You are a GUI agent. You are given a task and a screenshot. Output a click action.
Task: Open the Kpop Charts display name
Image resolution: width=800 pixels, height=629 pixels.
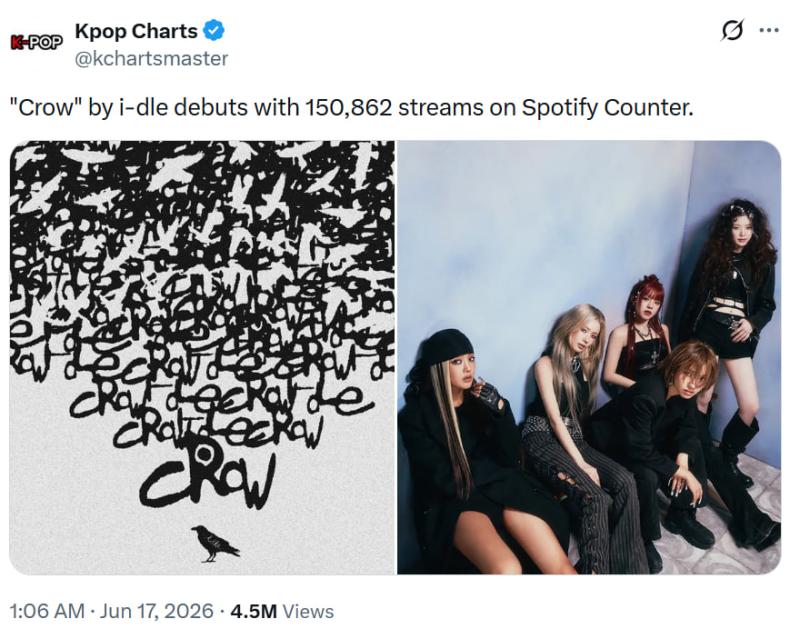click(x=136, y=31)
